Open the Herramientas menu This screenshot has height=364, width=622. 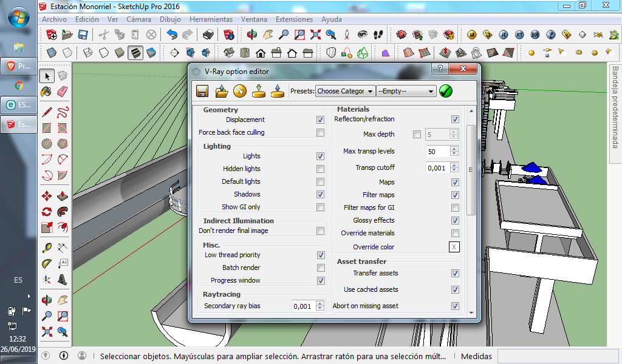211,19
